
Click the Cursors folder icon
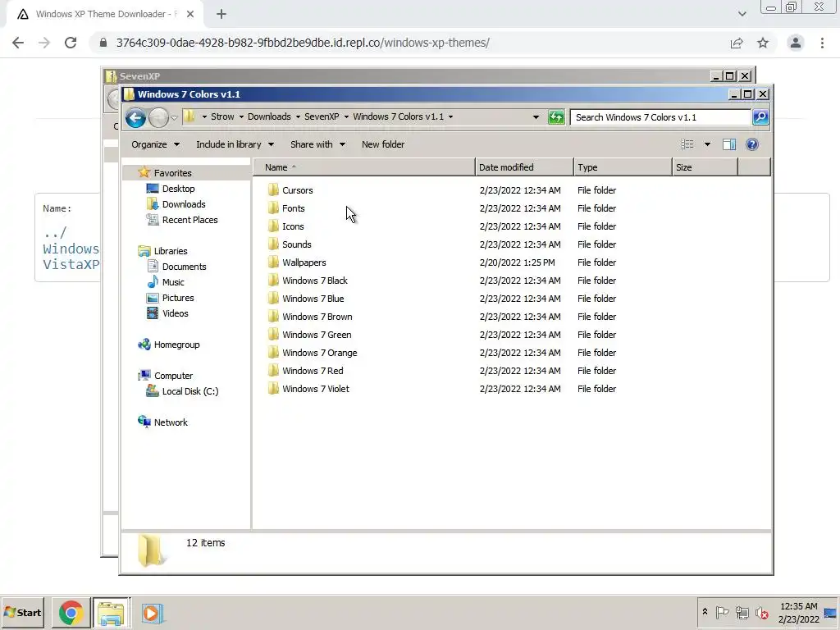[273, 189]
